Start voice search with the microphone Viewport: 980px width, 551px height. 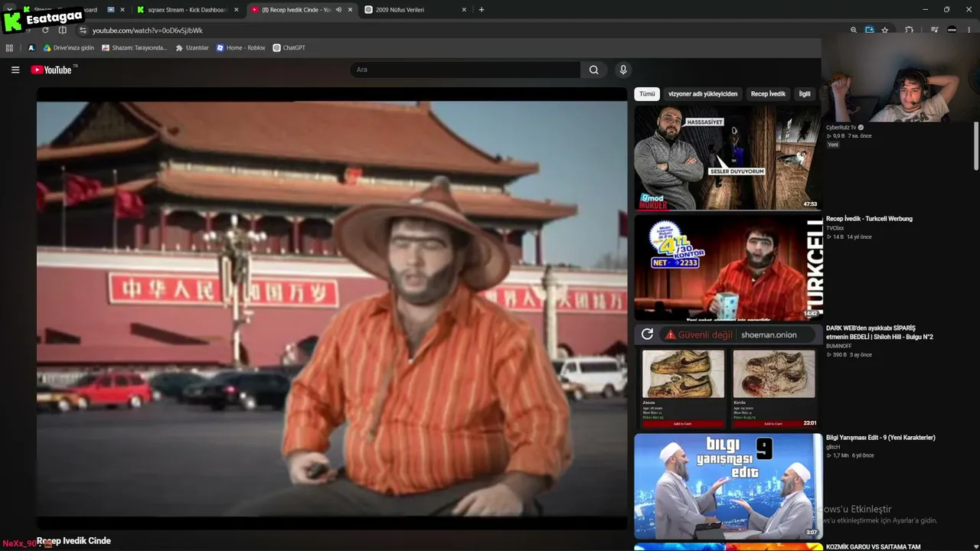[x=623, y=70]
